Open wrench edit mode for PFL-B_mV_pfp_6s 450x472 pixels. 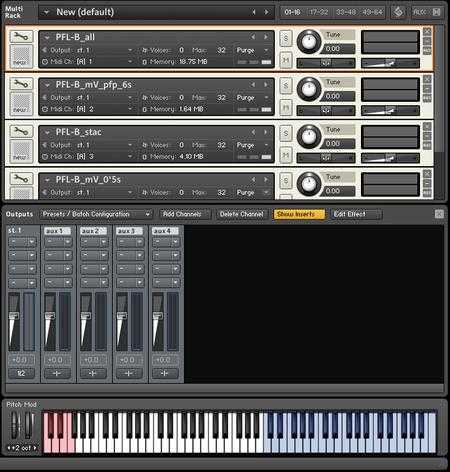[21, 84]
